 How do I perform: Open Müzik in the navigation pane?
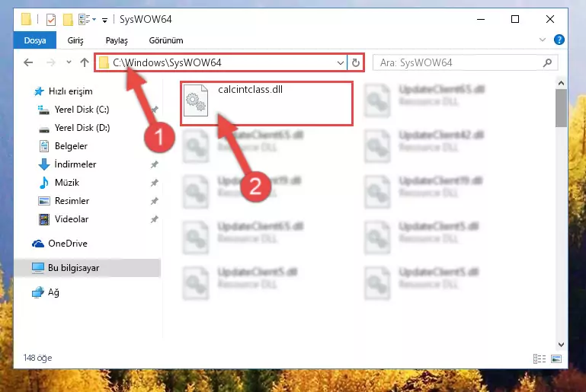[x=67, y=183]
